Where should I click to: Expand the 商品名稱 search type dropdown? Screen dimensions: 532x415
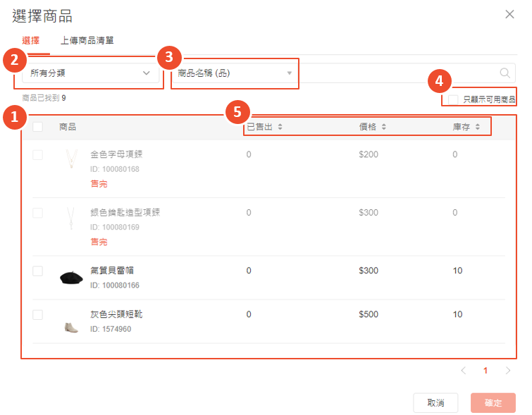(x=234, y=73)
